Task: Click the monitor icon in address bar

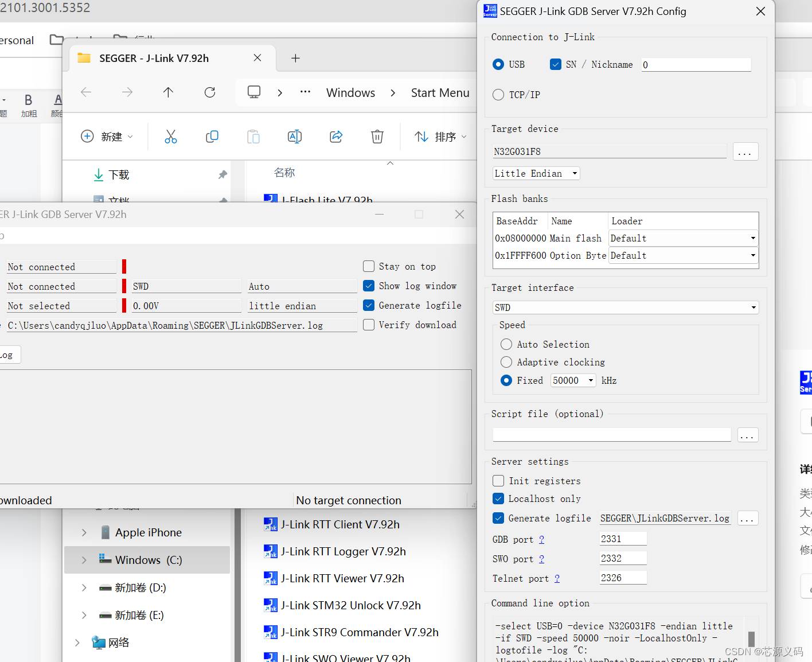Action: 254,92
